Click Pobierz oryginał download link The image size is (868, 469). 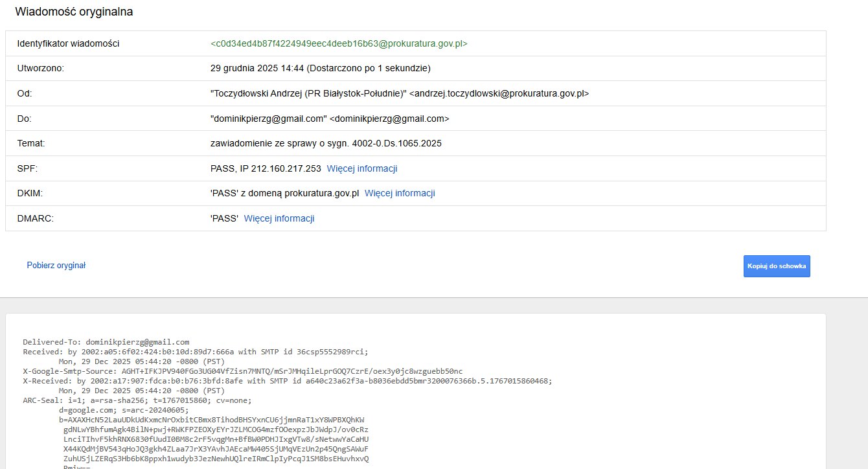56,266
